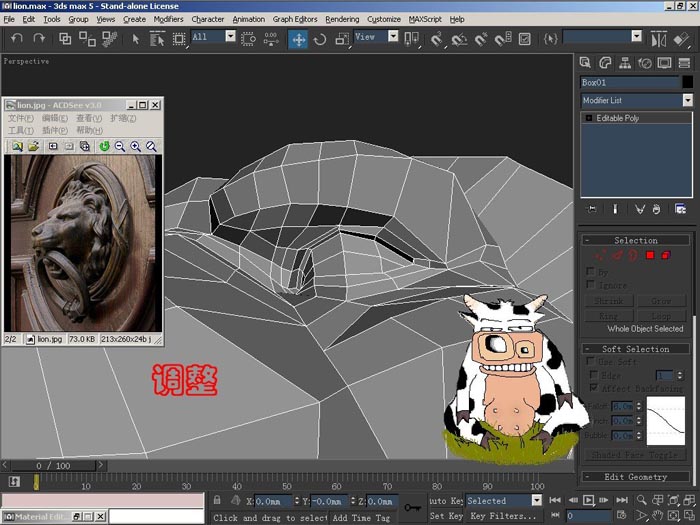Screen dimensions: 700x525
Task: Toggle the Key Mode icon left of the timeline ruler
Action: pyautogui.click(x=14, y=483)
